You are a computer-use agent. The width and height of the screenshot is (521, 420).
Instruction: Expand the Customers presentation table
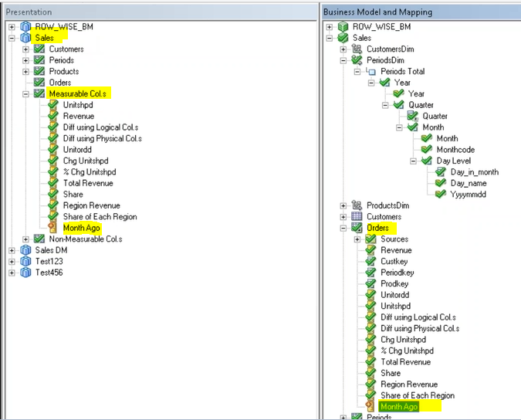pyautogui.click(x=25, y=49)
